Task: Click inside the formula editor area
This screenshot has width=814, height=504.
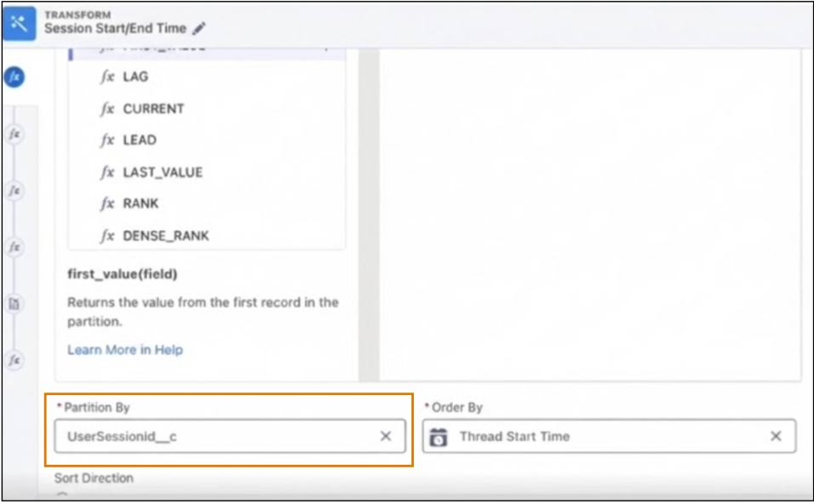Action: click(x=590, y=215)
